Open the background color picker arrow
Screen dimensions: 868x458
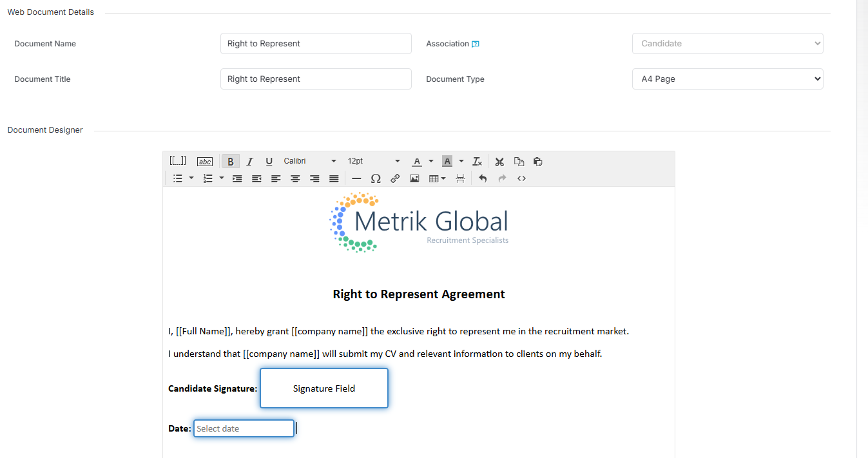click(x=461, y=161)
